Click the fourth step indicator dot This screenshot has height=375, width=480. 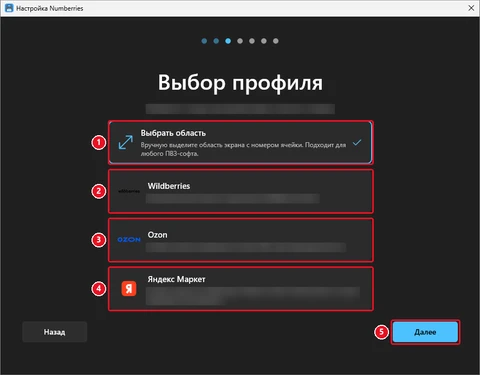point(240,41)
